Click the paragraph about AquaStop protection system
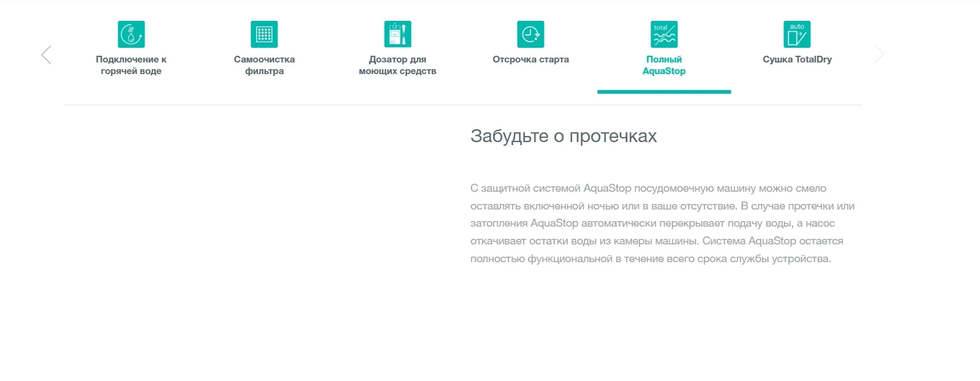The width and height of the screenshot is (980, 381). tap(663, 224)
